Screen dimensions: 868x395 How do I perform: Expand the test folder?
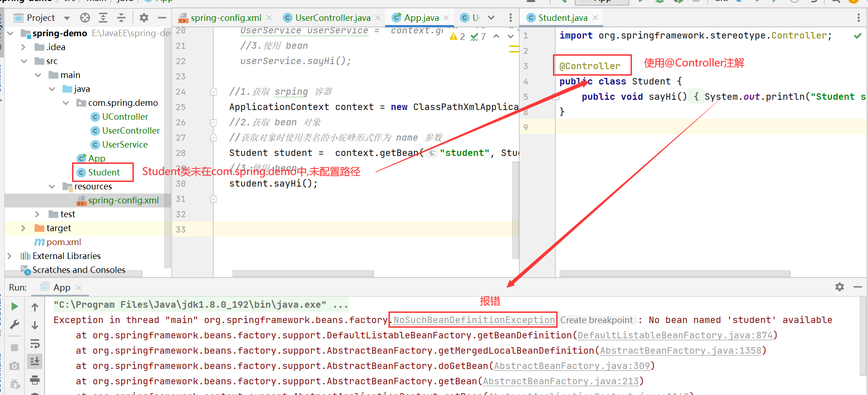[38, 214]
